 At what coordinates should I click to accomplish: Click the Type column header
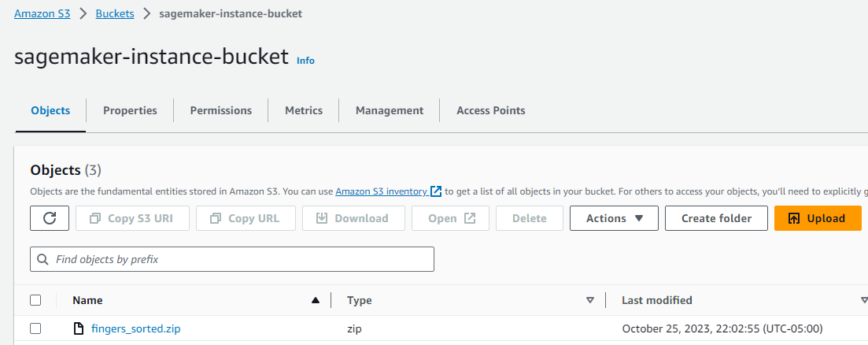coord(360,300)
